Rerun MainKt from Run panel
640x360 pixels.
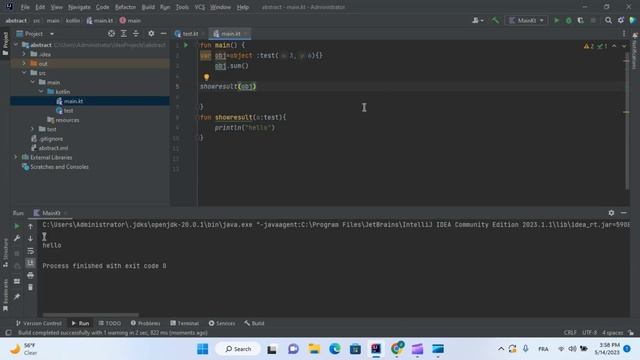point(17,226)
